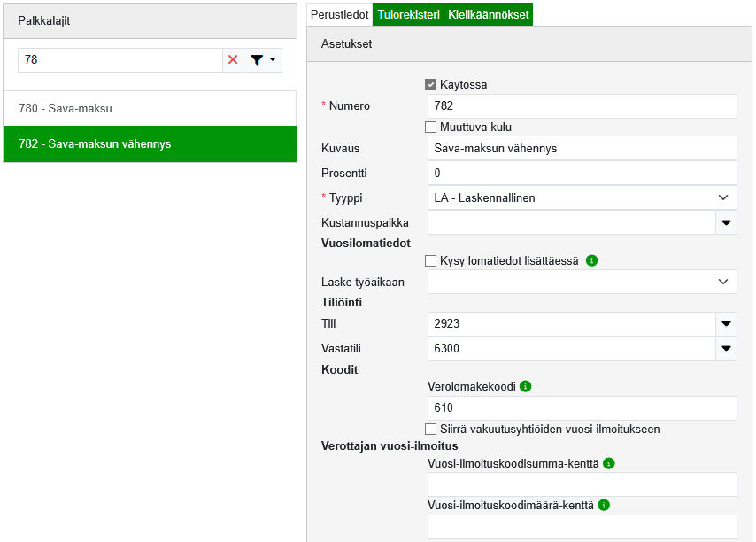Screen dimensions: 756x542
Task: Select 780 - Sava-maksu from list
Action: pyautogui.click(x=150, y=108)
